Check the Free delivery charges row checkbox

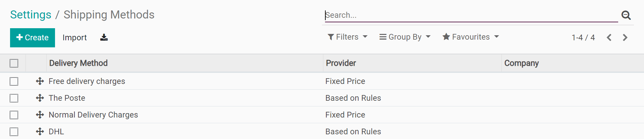[x=14, y=81]
